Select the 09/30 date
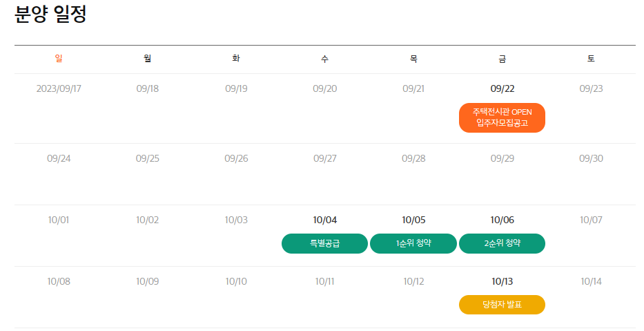This screenshot has height=331, width=644. (x=591, y=158)
